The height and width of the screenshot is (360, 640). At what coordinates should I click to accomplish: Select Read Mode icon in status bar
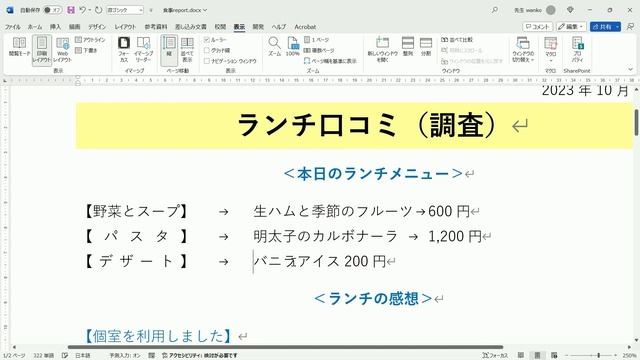[520, 355]
